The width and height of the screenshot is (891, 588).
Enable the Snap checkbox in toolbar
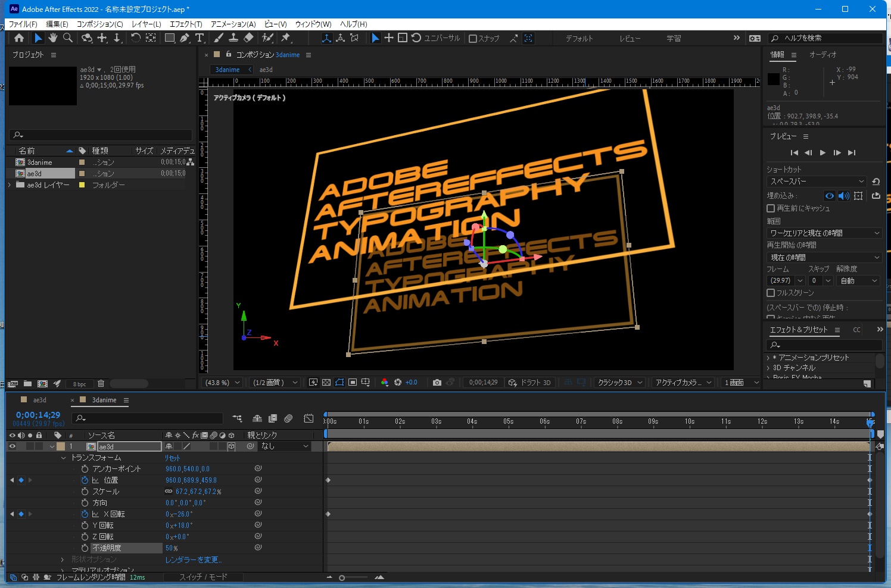click(x=473, y=38)
